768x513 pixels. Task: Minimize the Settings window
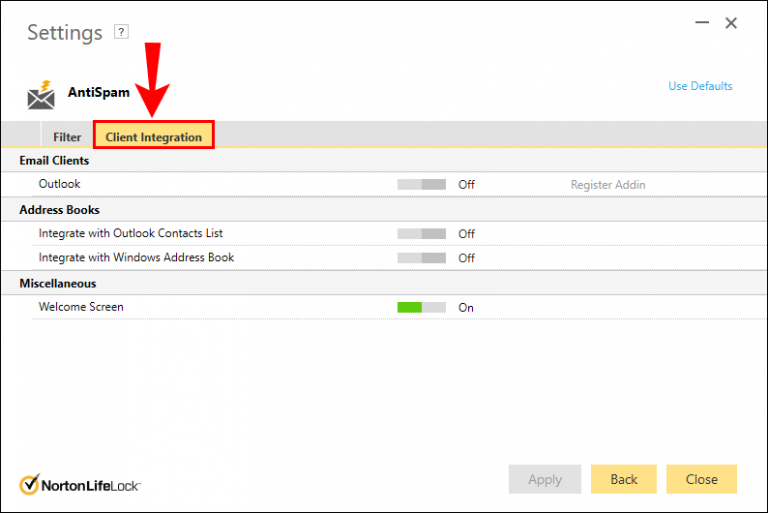(x=702, y=23)
